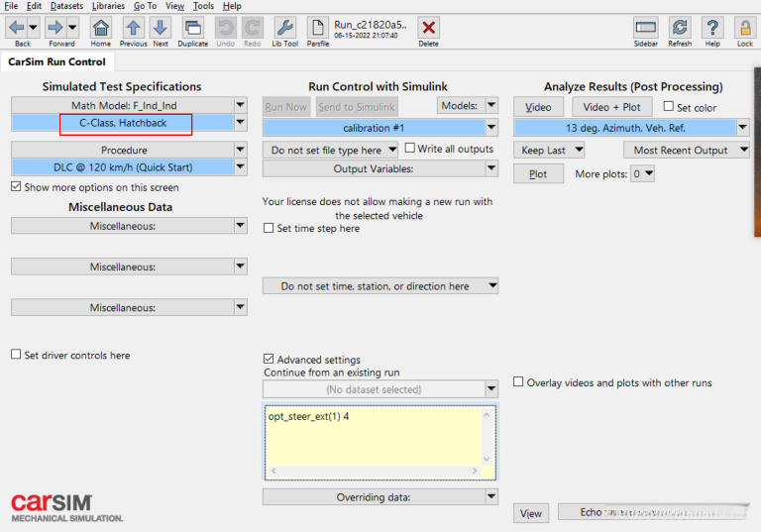The image size is (761, 532).
Task: Open Do not set time, station dropdown
Action: point(380,286)
